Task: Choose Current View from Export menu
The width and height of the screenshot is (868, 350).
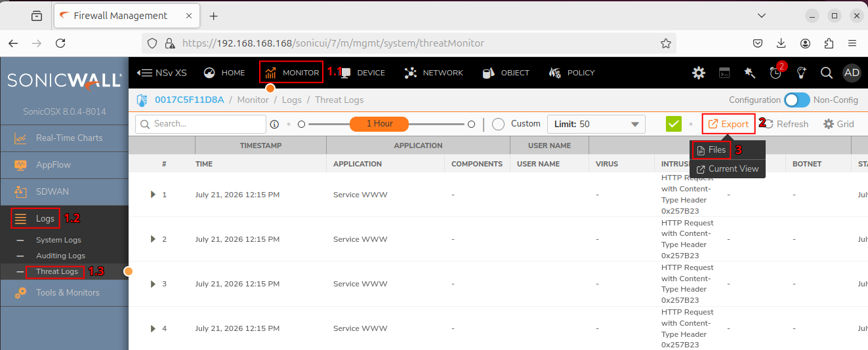Action: [x=728, y=168]
